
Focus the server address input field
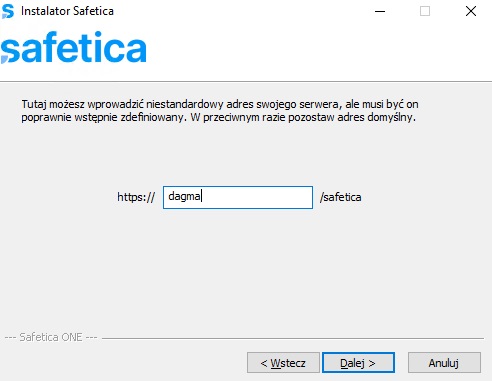(238, 197)
